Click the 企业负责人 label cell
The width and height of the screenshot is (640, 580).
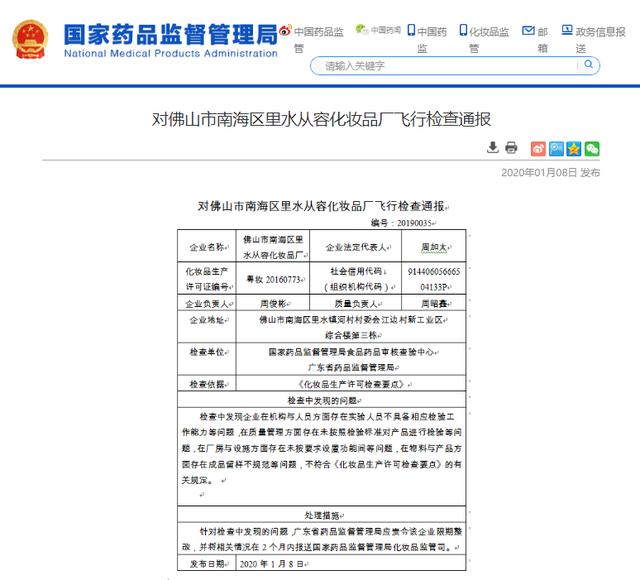point(207,304)
